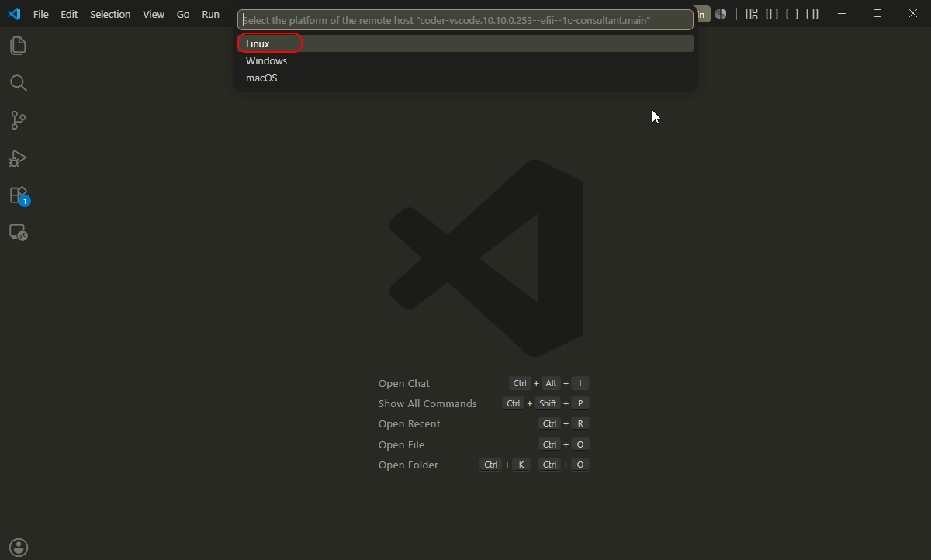The width and height of the screenshot is (931, 560).
Task: Click the VS Code logo in title bar
Action: pos(14,14)
